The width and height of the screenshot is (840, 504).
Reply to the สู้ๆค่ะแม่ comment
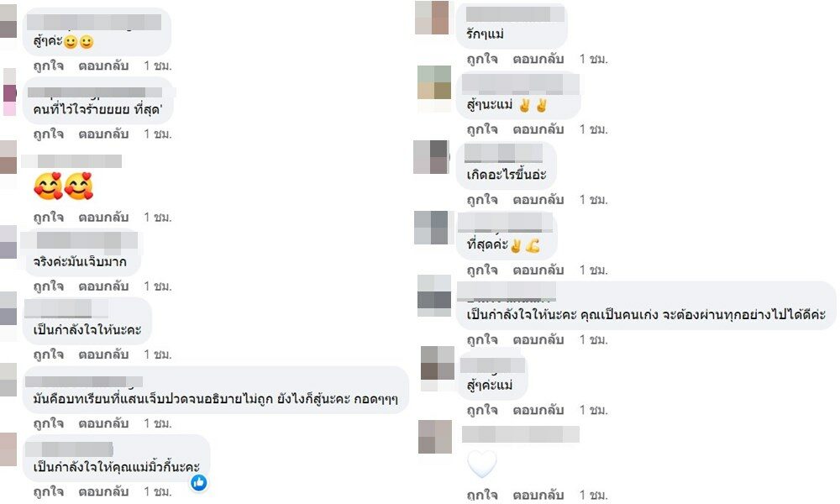[538, 410]
